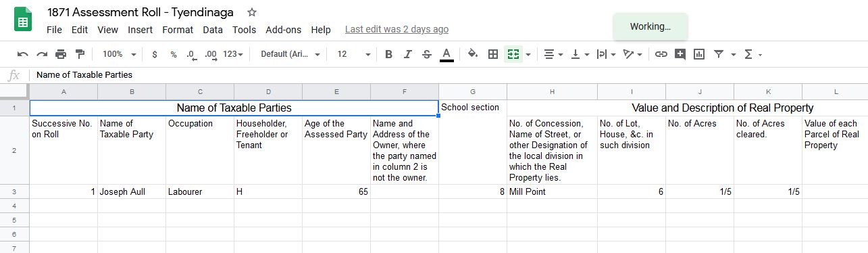Screen dimensions: 868x253
Task: Open the Borders tool
Action: tap(493, 54)
